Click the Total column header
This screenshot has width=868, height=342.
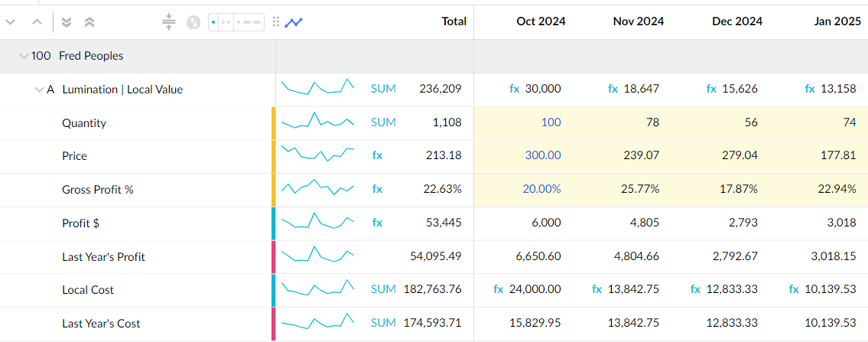pyautogui.click(x=454, y=21)
